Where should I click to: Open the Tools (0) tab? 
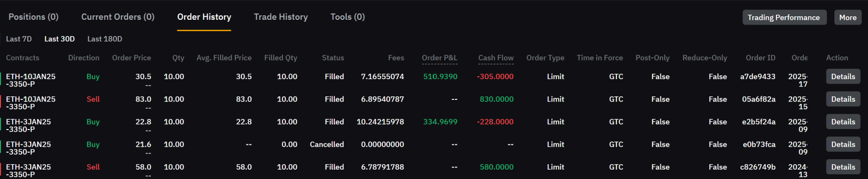[347, 17]
